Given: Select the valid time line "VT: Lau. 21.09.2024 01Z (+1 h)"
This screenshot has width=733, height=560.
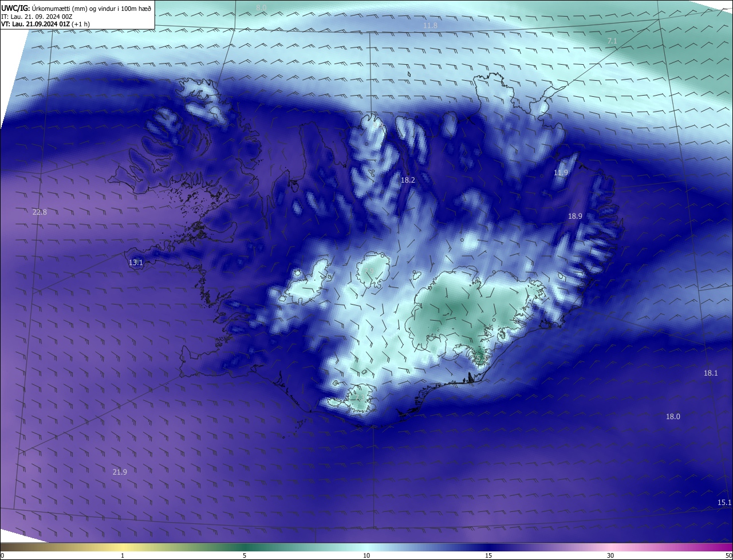Looking at the screenshot, I should tap(45, 24).
